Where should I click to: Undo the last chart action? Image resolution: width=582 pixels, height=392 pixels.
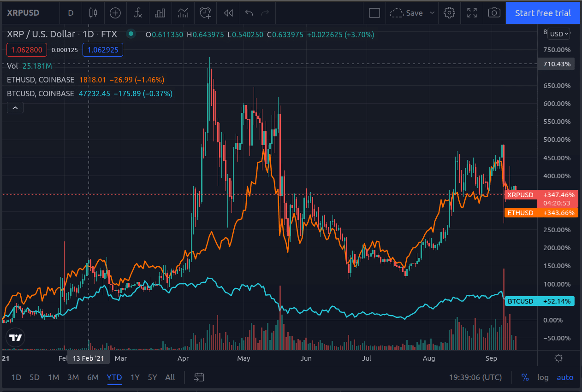coord(249,12)
